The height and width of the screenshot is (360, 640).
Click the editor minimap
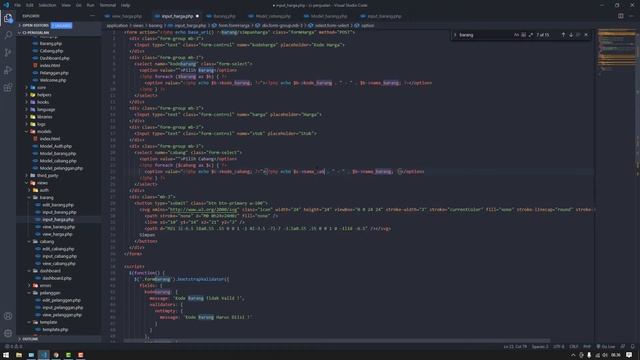(x=617, y=53)
